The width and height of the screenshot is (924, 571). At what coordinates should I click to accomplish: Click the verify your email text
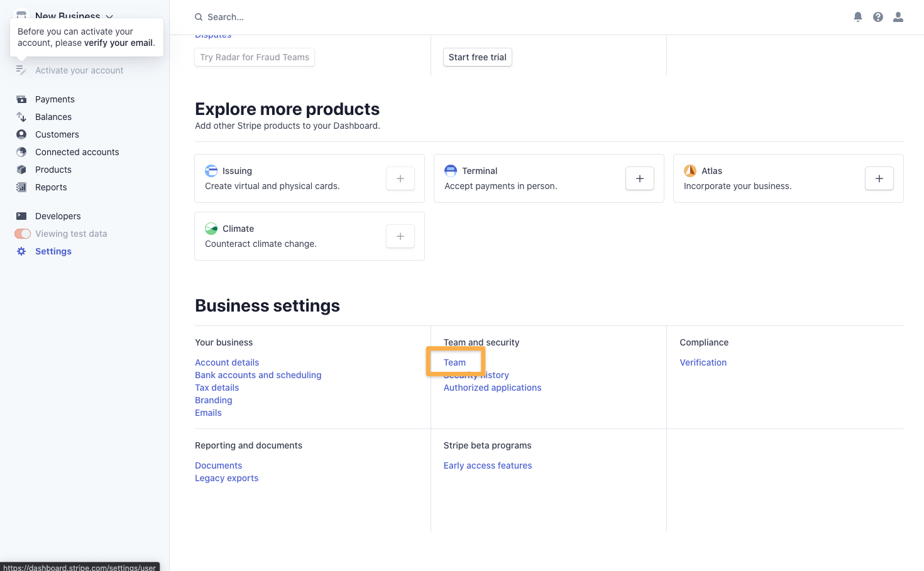tap(118, 43)
